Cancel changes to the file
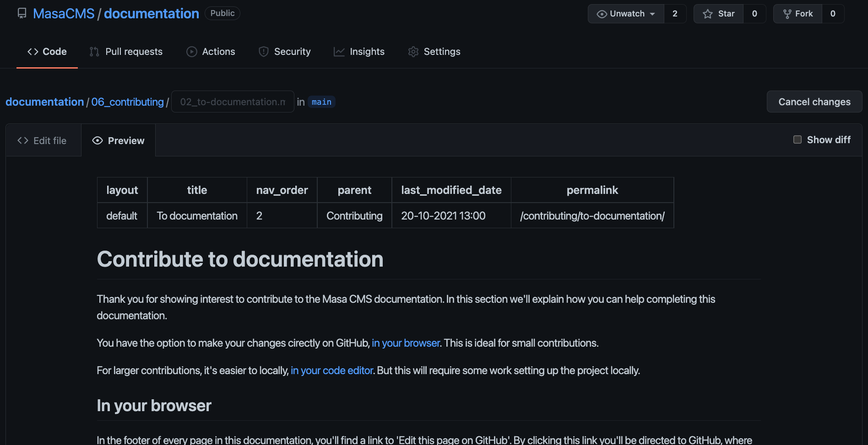The image size is (868, 445). pyautogui.click(x=814, y=102)
